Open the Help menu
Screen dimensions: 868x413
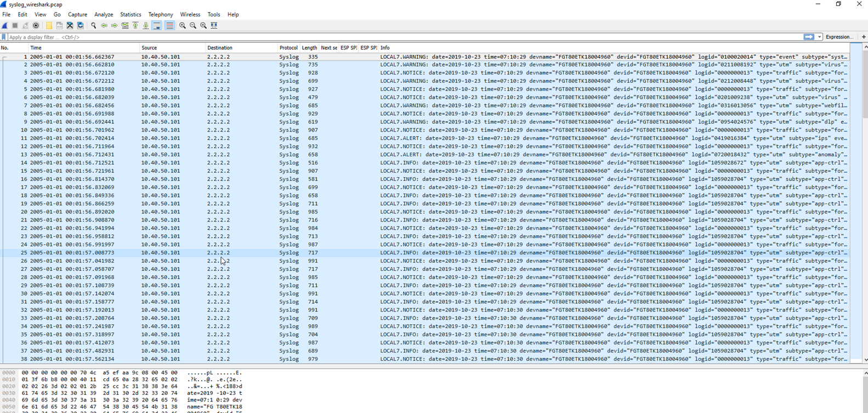click(233, 15)
